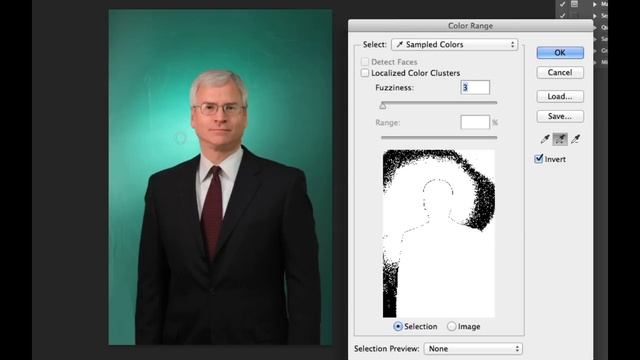Sample the man's red tie in the photo
640x360 pixels.
point(213,212)
